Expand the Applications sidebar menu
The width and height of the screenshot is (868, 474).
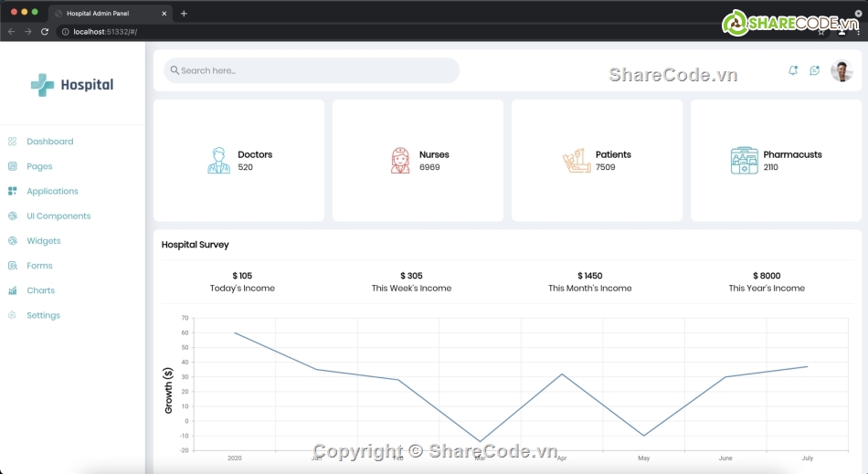click(x=52, y=191)
